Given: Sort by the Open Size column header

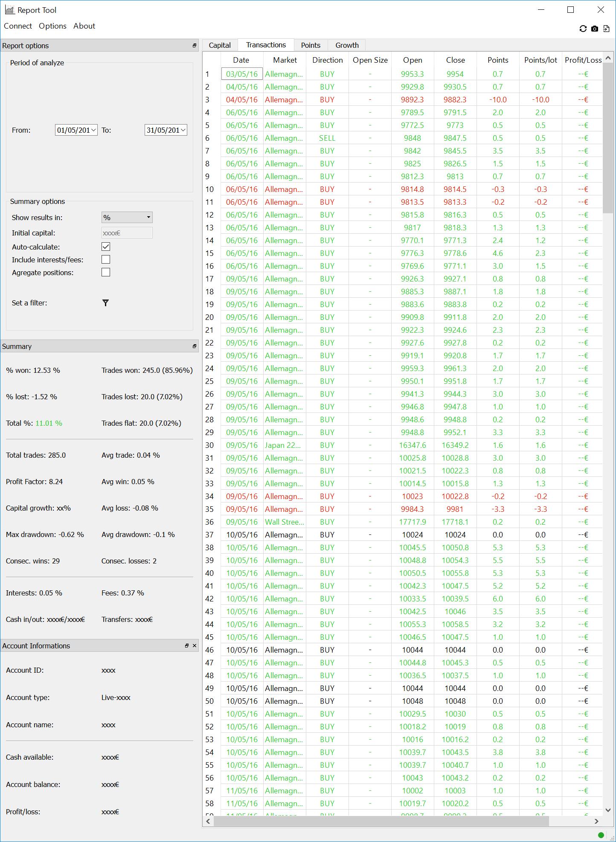Looking at the screenshot, I should 370,60.
